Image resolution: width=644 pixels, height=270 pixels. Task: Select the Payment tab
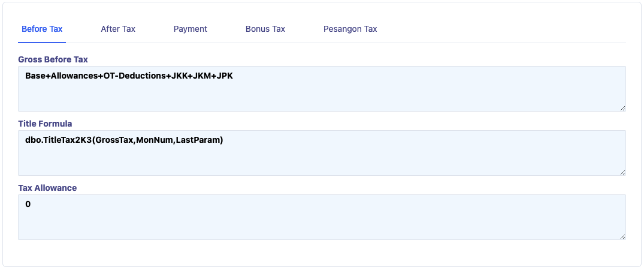pos(191,29)
